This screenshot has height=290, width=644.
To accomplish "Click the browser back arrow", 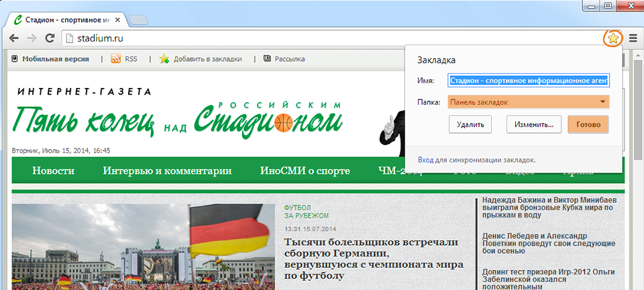I will (13, 38).
